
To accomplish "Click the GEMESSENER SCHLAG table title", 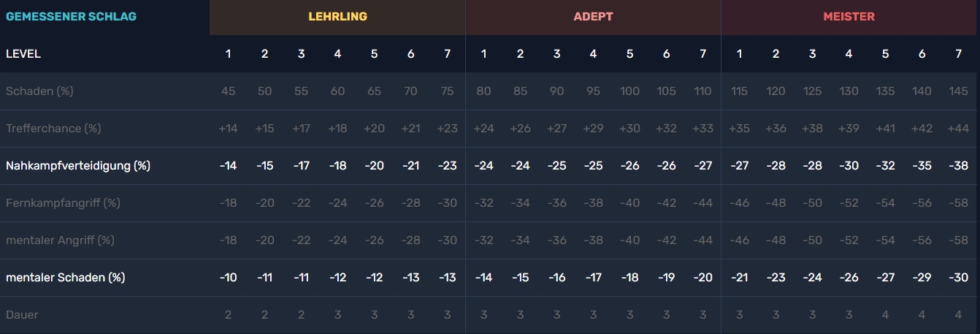I will pyautogui.click(x=71, y=17).
